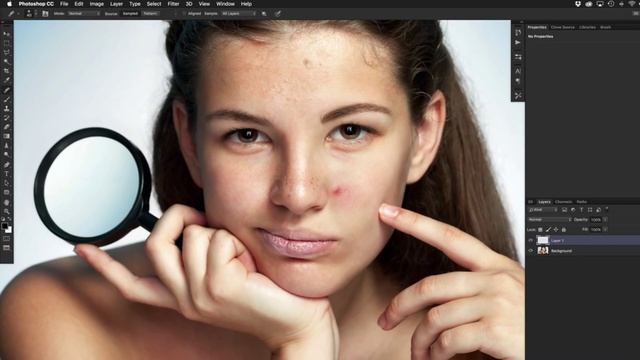640x360 pixels.
Task: Select the Lasso tool
Action: (7, 53)
